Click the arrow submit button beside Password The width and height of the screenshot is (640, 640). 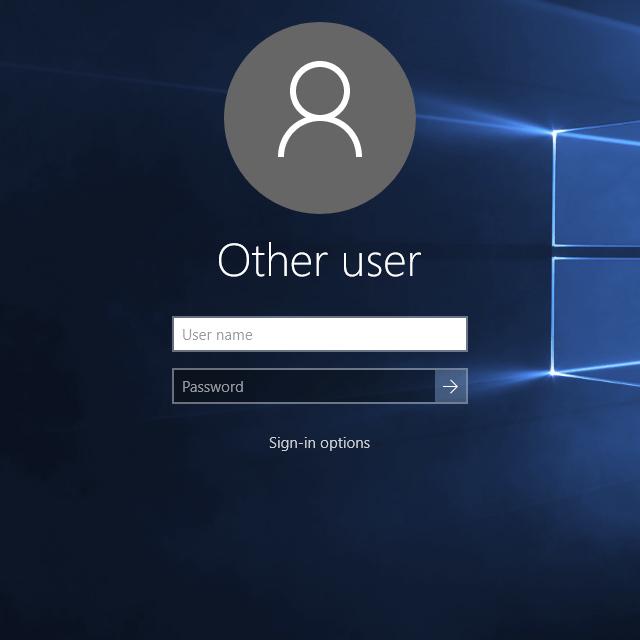tap(451, 387)
